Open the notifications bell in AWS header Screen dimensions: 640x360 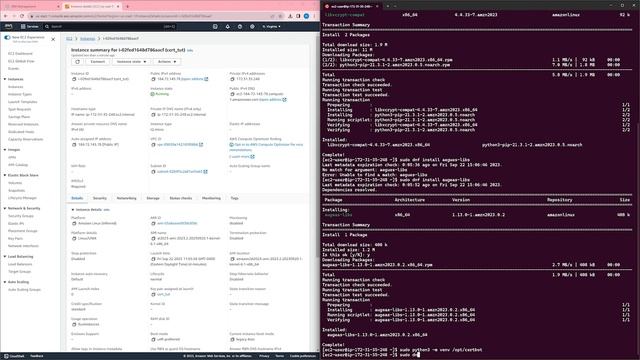click(x=227, y=27)
